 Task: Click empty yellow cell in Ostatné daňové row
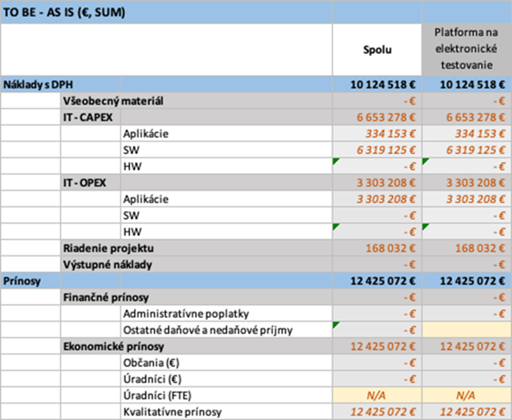tap(466, 330)
